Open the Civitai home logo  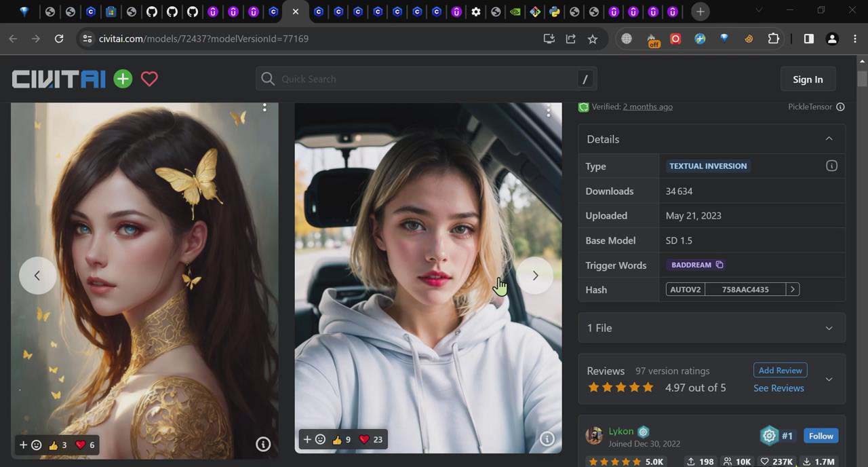(x=58, y=79)
